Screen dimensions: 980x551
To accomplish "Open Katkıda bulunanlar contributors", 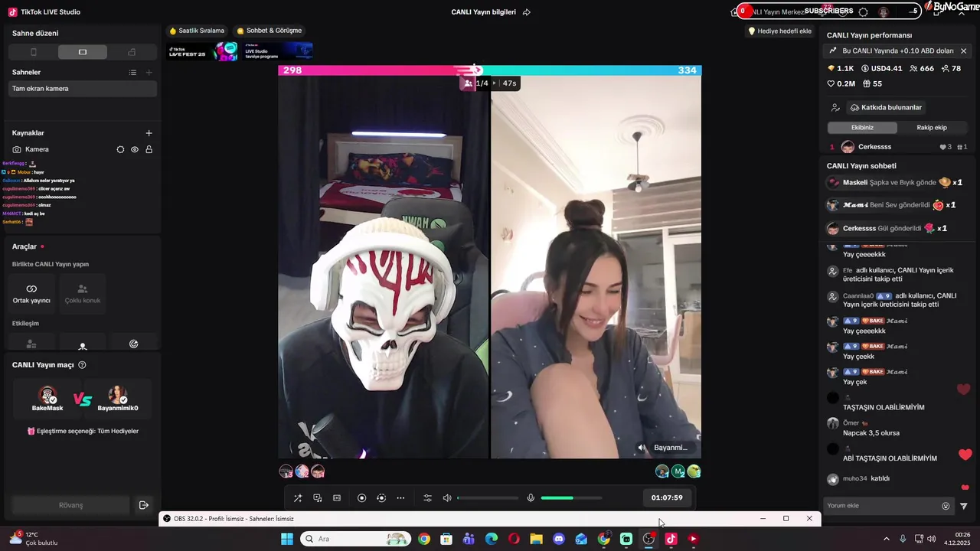I will click(x=886, y=108).
